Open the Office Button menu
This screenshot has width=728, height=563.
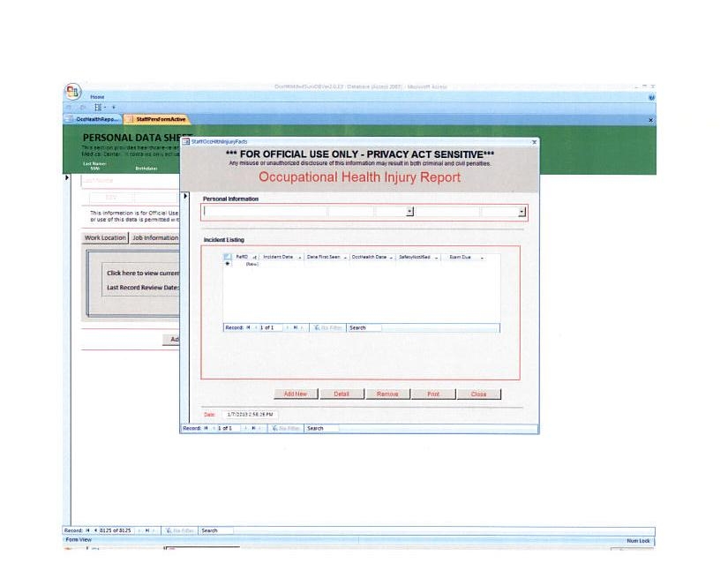tap(73, 92)
